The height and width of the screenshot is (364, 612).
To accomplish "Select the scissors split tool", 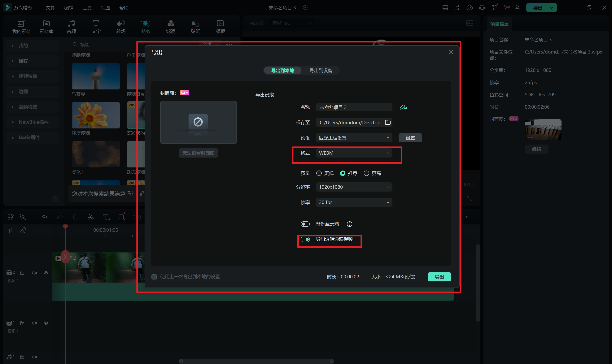I will coord(90,217).
